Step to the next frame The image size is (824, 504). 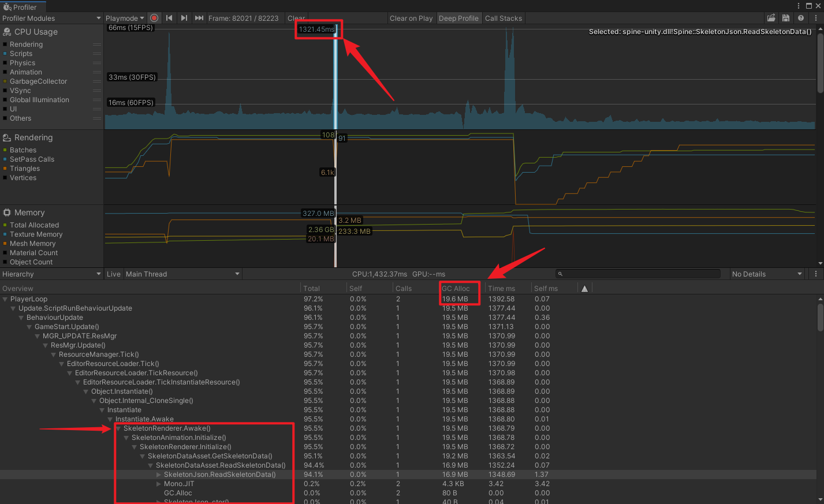pos(184,18)
